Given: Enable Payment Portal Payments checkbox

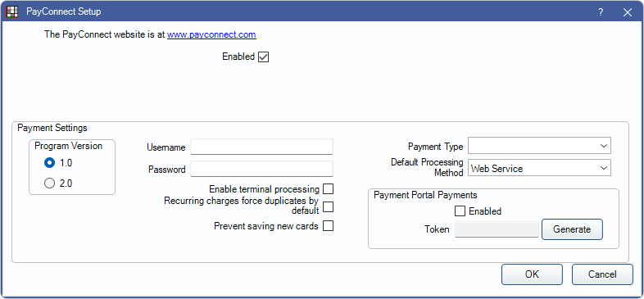Looking at the screenshot, I should (460, 211).
